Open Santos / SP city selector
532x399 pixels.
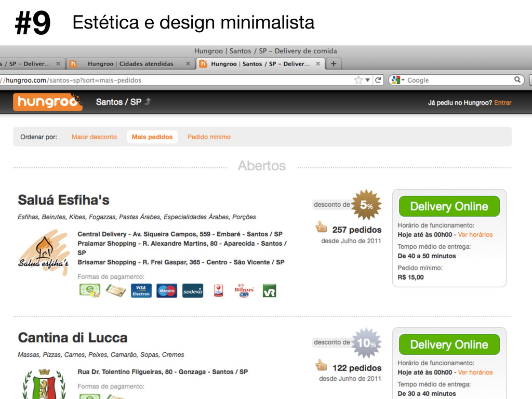coord(118,102)
